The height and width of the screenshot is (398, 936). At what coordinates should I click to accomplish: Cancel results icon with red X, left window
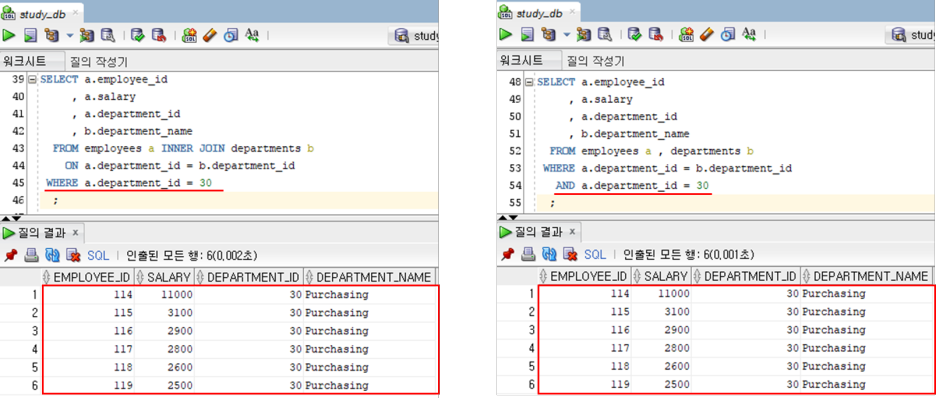[73, 255]
